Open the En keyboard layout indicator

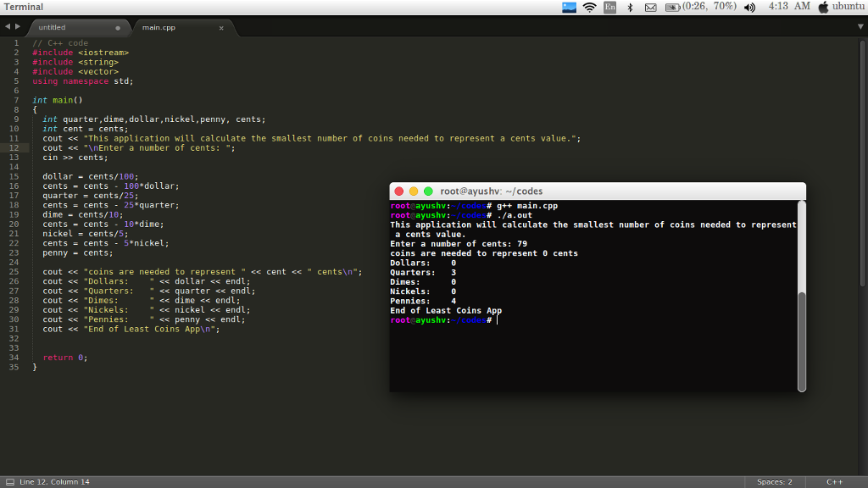pyautogui.click(x=609, y=7)
